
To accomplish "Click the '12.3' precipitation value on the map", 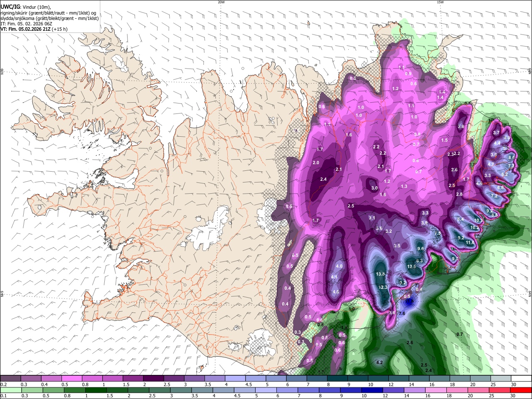I will pyautogui.click(x=383, y=287).
